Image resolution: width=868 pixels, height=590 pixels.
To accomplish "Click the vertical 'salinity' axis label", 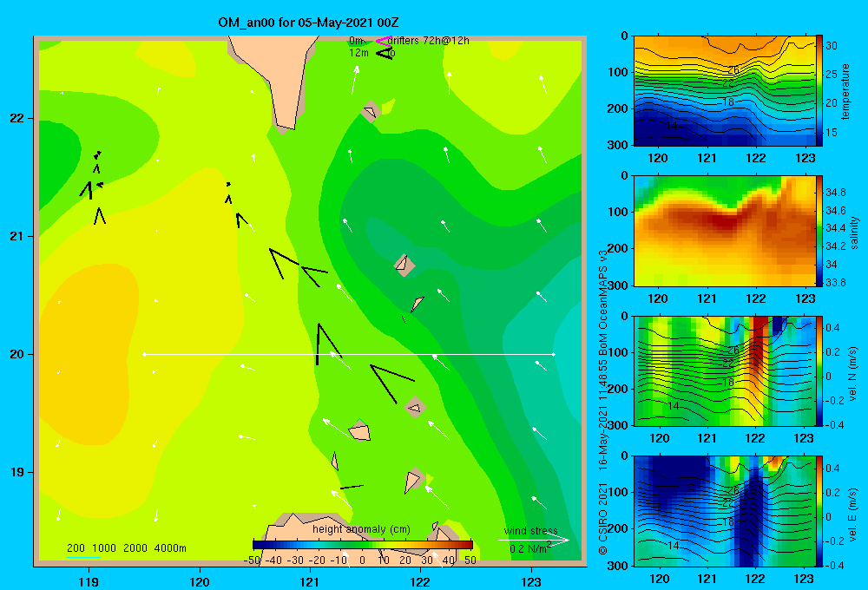I will pos(854,233).
